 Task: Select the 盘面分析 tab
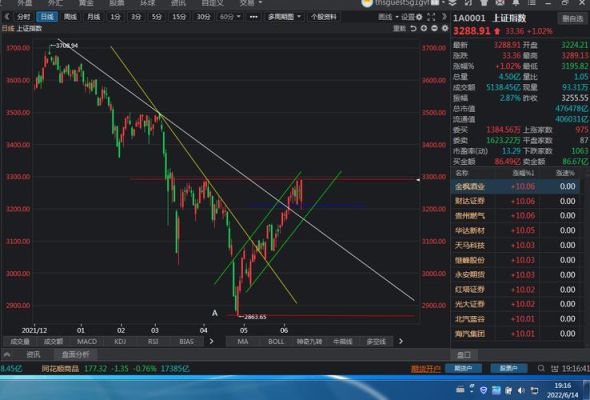coord(75,354)
